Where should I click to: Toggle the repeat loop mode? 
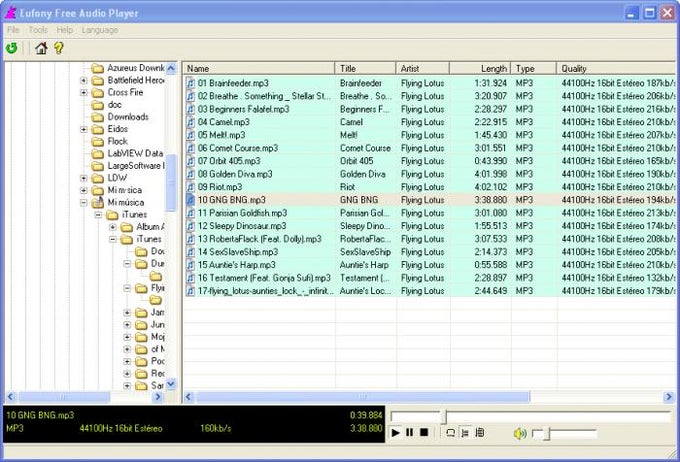point(450,433)
